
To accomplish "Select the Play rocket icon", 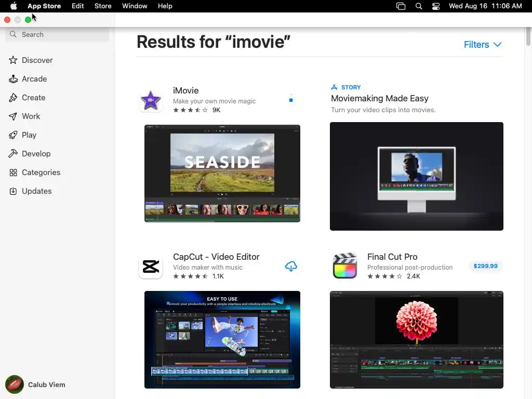I will [x=13, y=135].
